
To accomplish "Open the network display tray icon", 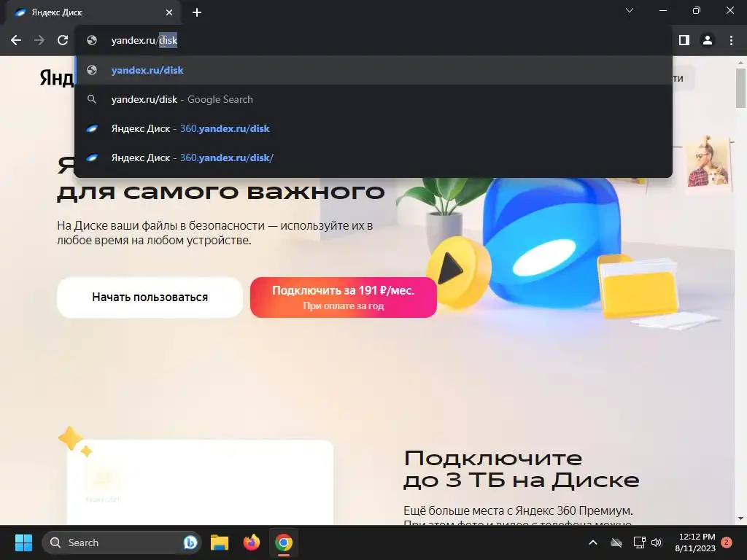I will (x=639, y=542).
